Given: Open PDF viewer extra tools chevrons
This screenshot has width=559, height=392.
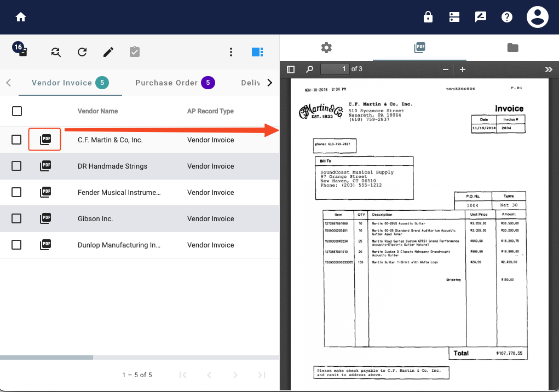Looking at the screenshot, I should (548, 70).
